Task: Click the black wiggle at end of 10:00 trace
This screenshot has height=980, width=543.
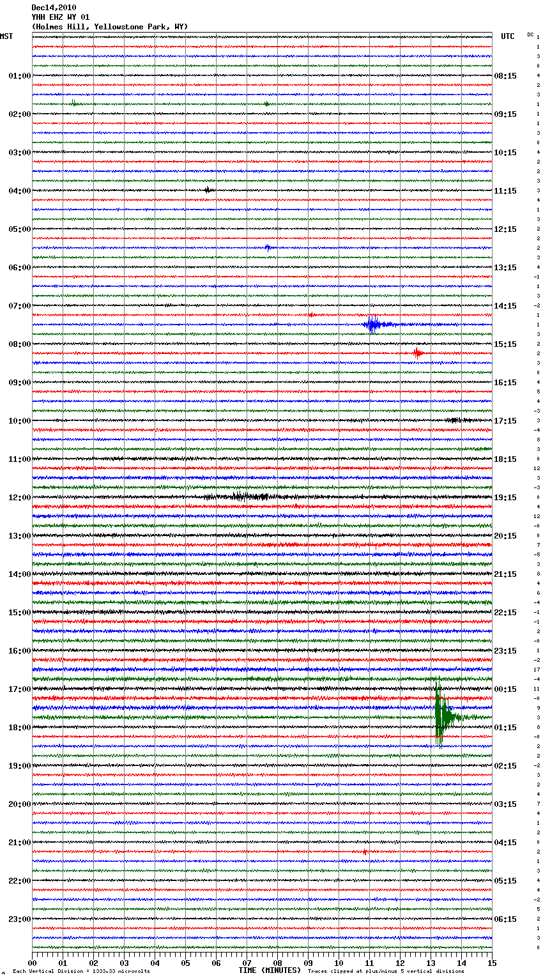Action: point(459,420)
